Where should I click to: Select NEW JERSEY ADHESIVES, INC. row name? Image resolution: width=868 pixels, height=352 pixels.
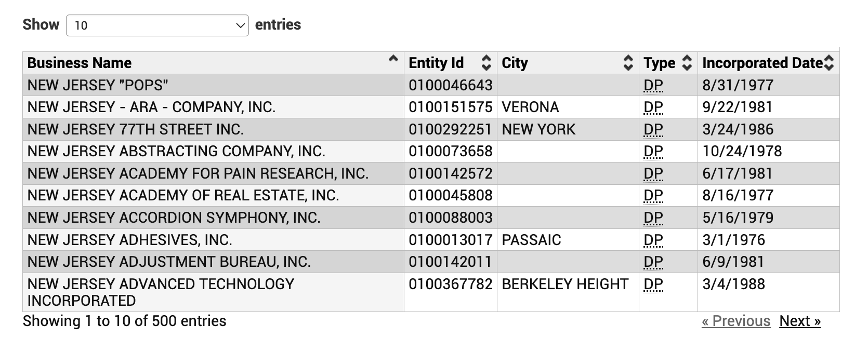129,240
